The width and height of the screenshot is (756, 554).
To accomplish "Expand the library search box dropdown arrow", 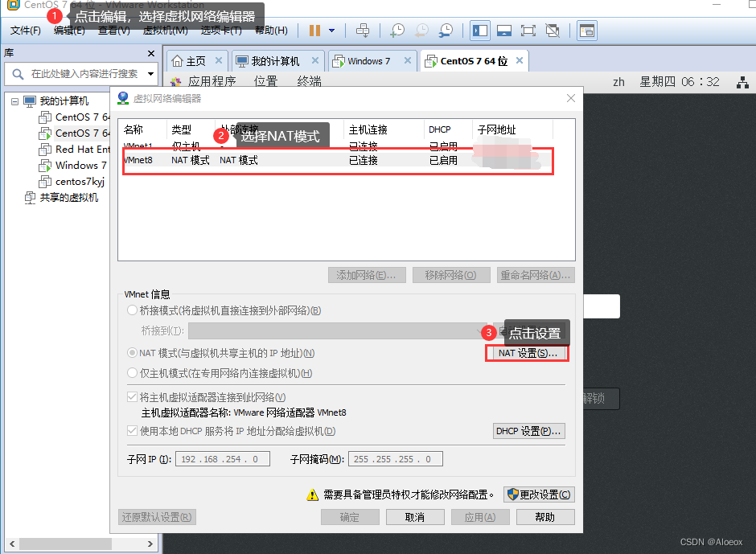I will point(151,74).
